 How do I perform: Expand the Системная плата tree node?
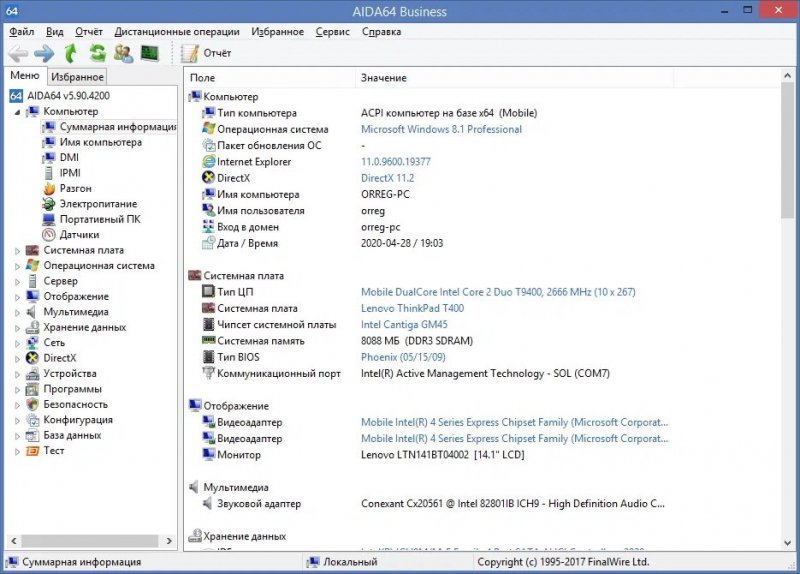(x=17, y=251)
